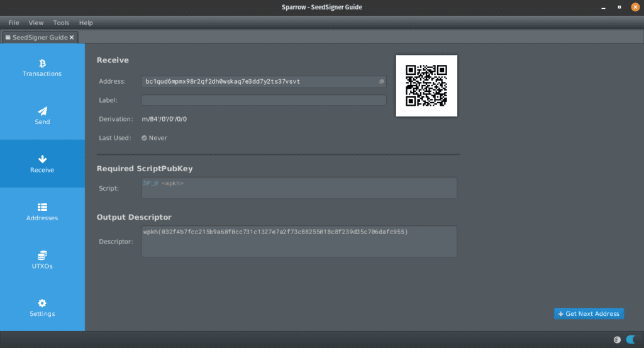Open the wallet Settings gear section

coord(42,307)
